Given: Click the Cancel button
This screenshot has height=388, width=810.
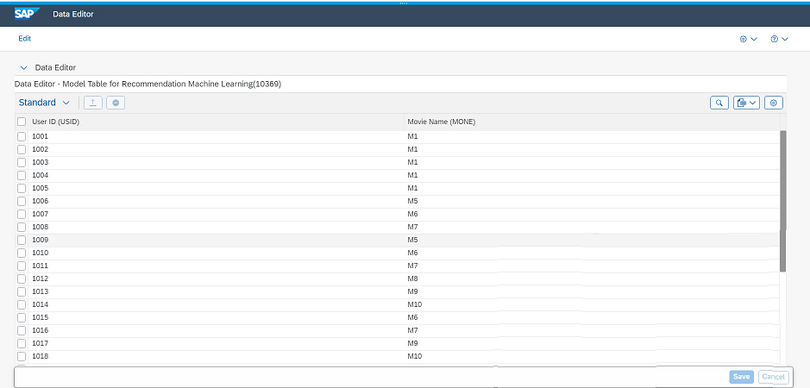Looking at the screenshot, I should pyautogui.click(x=773, y=377).
